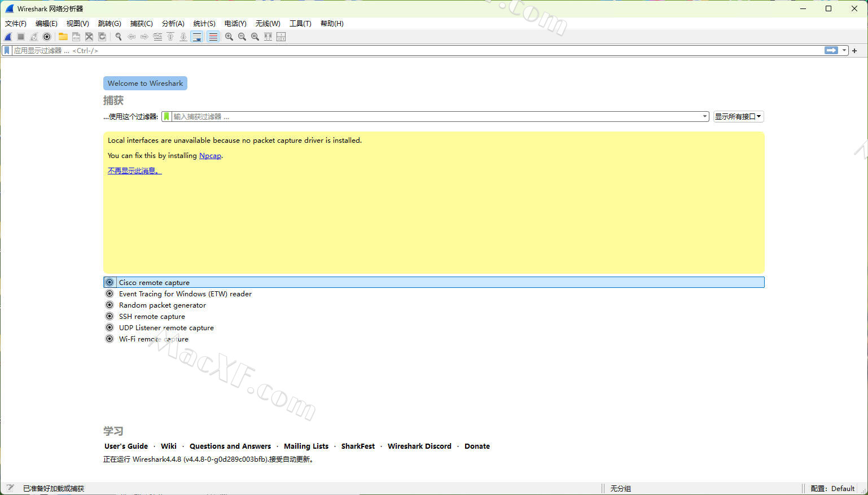Jump to first packet icon
This screenshot has height=495, width=868.
170,37
